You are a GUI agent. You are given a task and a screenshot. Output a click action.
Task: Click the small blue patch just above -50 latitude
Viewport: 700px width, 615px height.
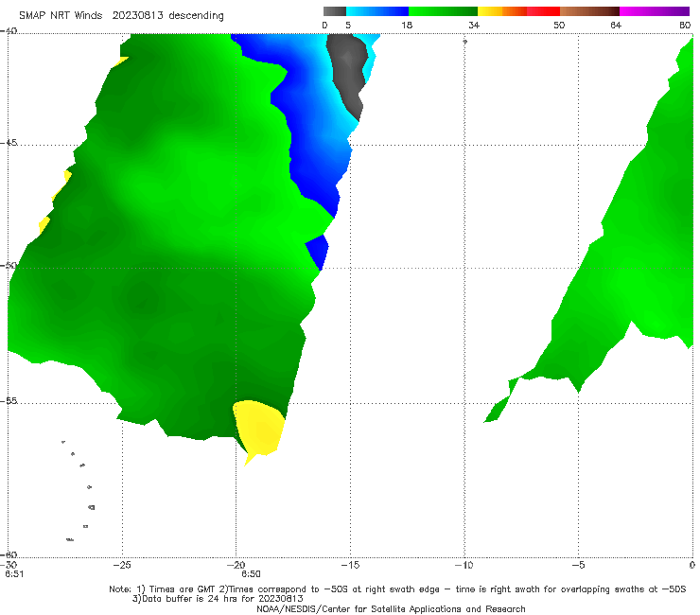point(318,253)
